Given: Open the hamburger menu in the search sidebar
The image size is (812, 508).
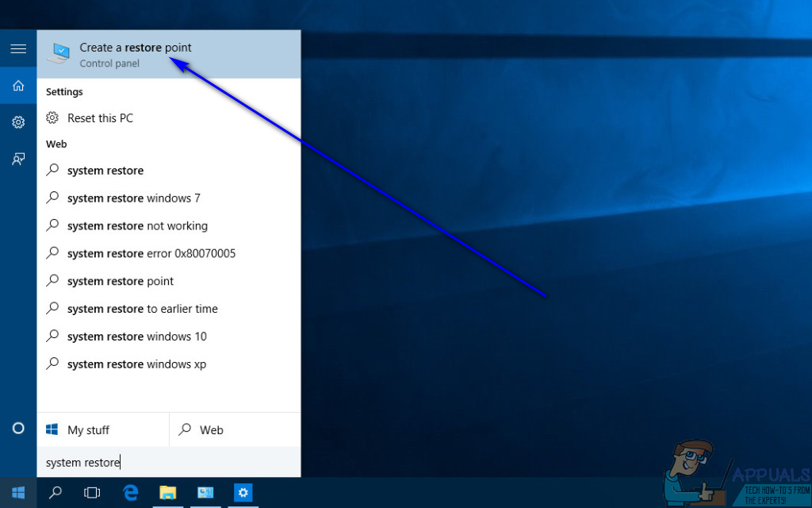Looking at the screenshot, I should click(x=18, y=48).
